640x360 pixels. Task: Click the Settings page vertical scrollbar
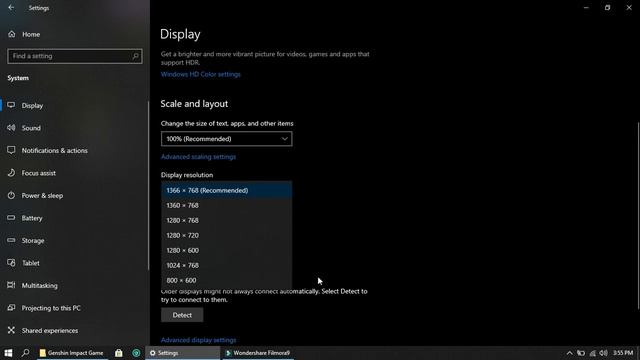point(638,216)
